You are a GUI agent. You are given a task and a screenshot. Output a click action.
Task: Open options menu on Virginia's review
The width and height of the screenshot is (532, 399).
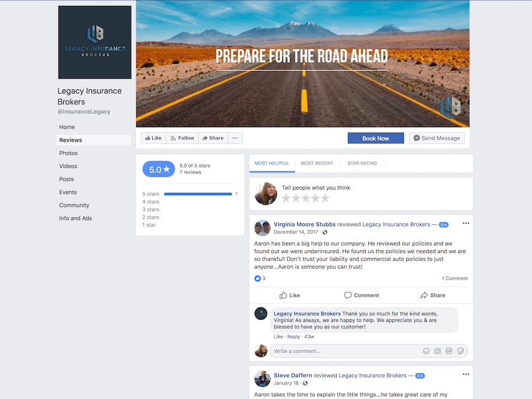coord(466,223)
